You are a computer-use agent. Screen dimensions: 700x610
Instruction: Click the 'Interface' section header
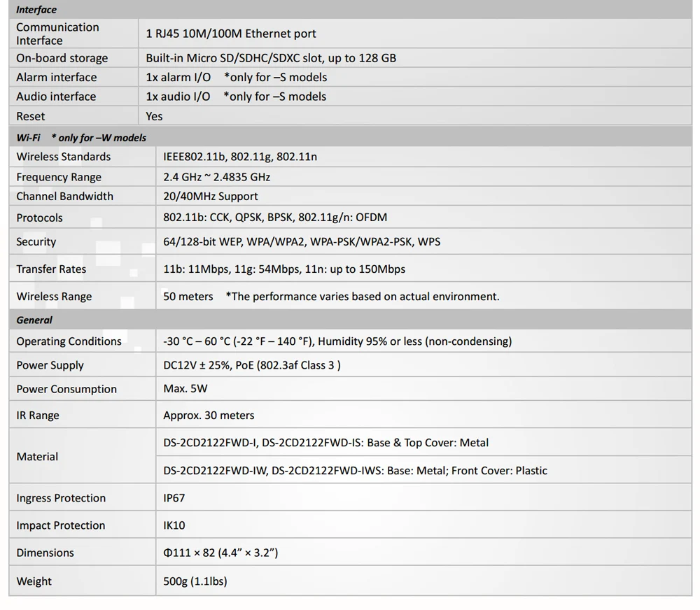coord(36,9)
